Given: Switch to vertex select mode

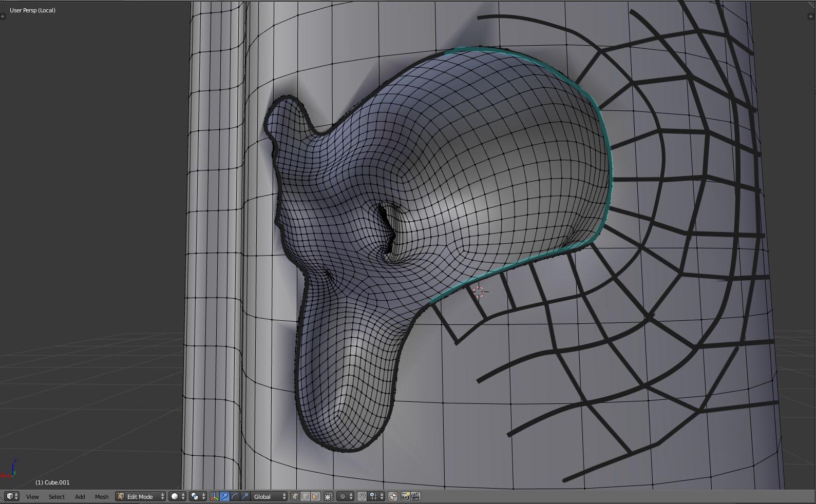Looking at the screenshot, I should pos(295,496).
